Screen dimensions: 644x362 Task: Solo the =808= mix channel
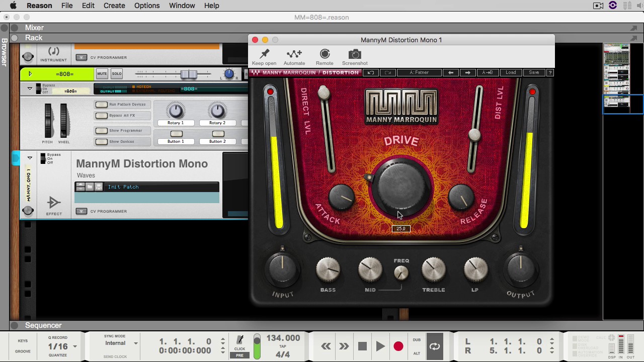pyautogui.click(x=117, y=74)
